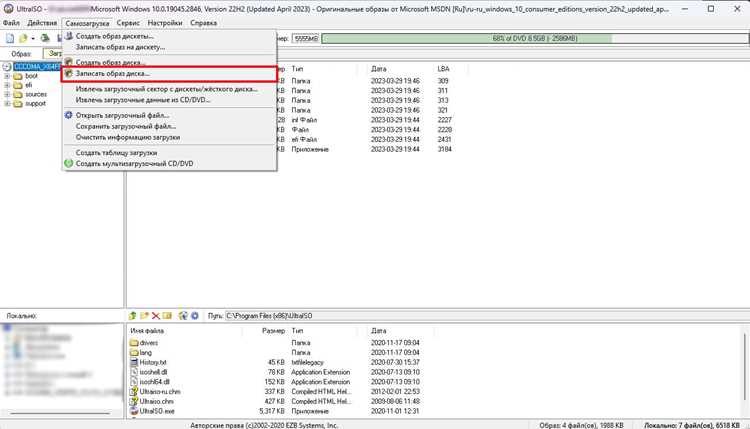Click the Open CD/DVD toolbar icon

(x=45, y=38)
